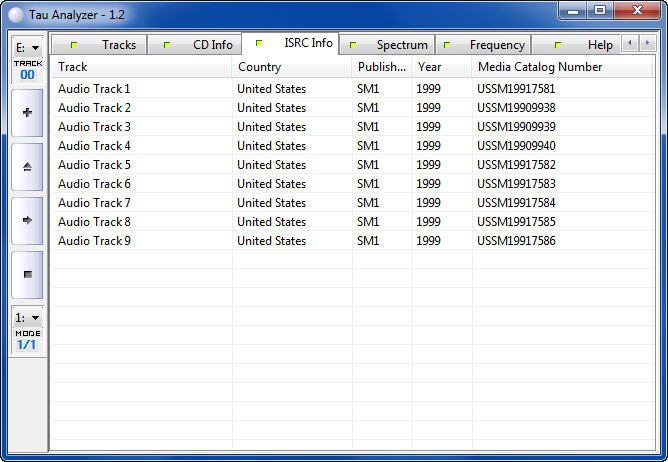Screen dimensions: 668x462
Task: Sort by the Year column header
Action: coord(441,67)
